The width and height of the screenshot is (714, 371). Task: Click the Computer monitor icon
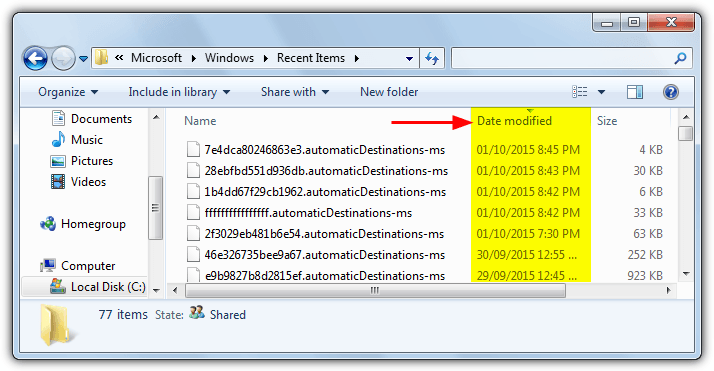[48, 265]
